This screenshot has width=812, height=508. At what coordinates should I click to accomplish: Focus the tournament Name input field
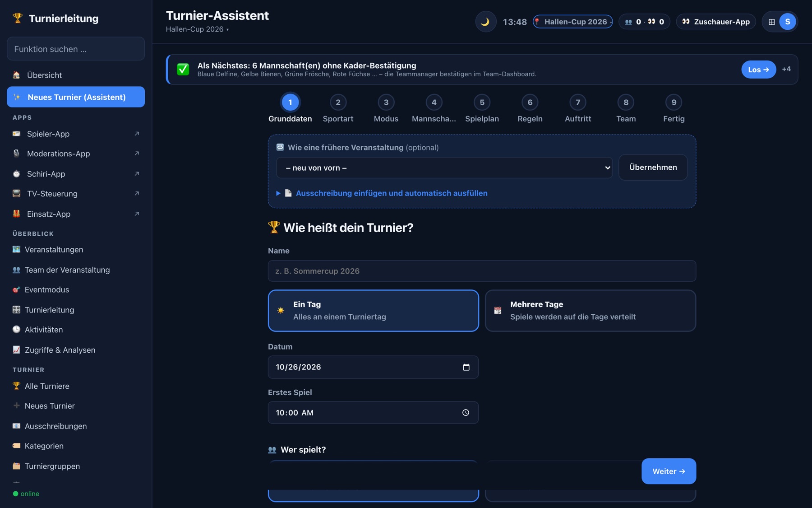tap(482, 271)
